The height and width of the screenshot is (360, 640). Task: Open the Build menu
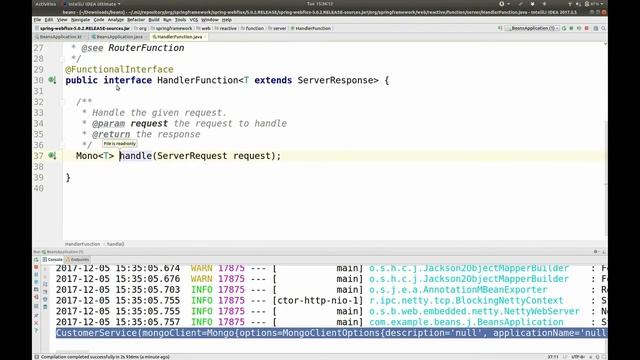154,20
